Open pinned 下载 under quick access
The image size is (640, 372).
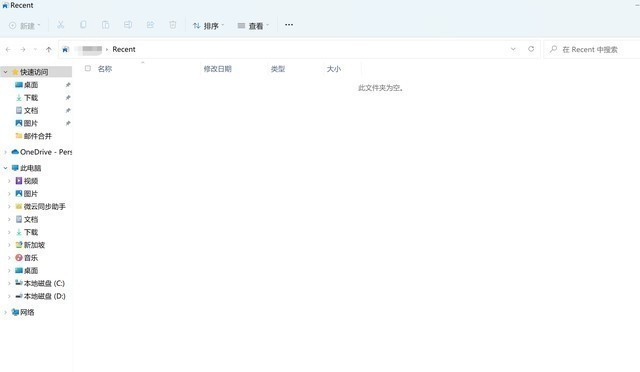click(x=31, y=98)
